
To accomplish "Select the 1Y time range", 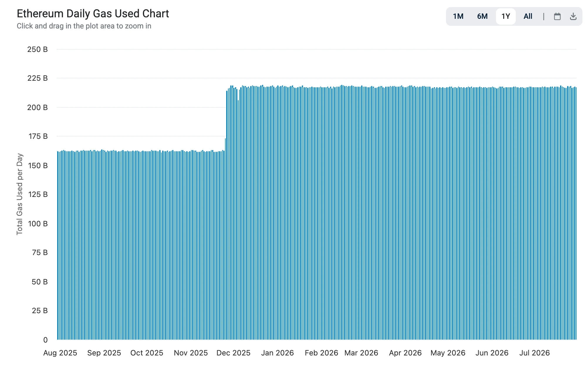I will pos(506,16).
